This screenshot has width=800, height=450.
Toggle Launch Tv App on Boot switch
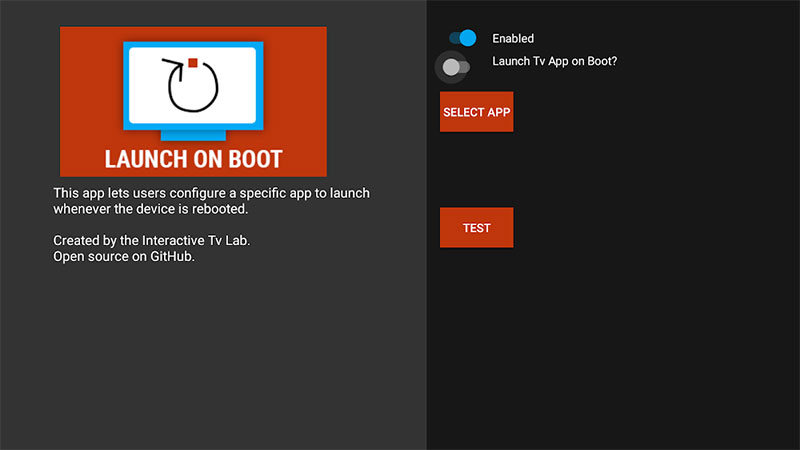click(x=456, y=67)
